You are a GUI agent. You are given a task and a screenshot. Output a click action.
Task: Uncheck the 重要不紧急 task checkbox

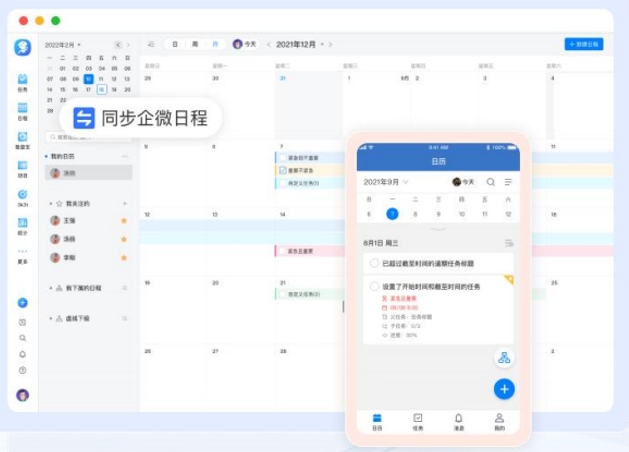282,170
